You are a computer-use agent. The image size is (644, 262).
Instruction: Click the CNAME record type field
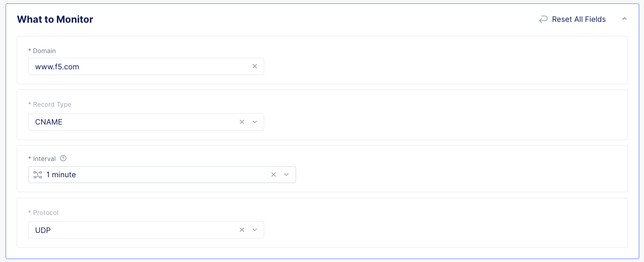click(129, 122)
